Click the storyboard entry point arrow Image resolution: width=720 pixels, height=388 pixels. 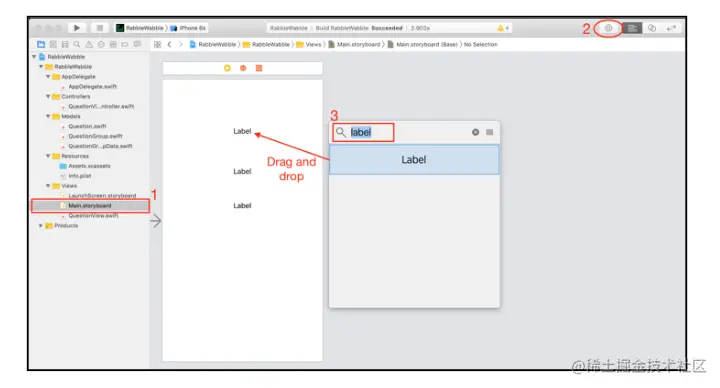(156, 221)
